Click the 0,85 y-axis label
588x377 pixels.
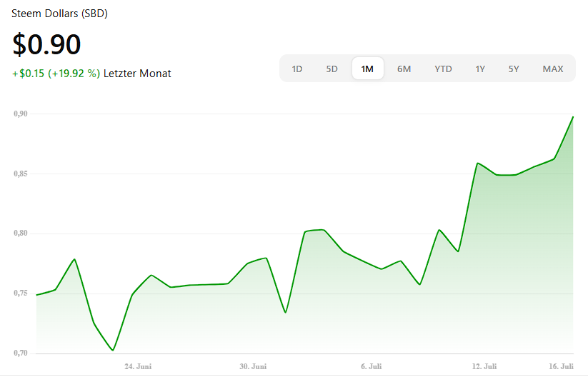(x=21, y=174)
